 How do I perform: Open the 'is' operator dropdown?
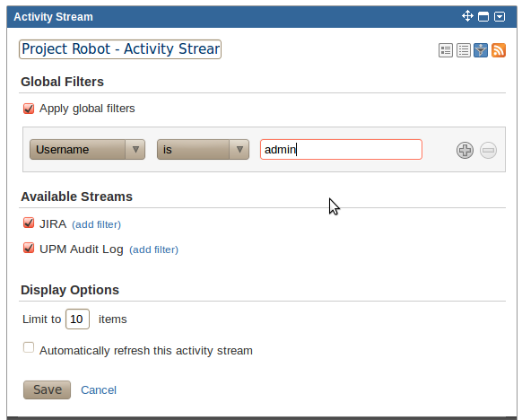click(x=203, y=150)
